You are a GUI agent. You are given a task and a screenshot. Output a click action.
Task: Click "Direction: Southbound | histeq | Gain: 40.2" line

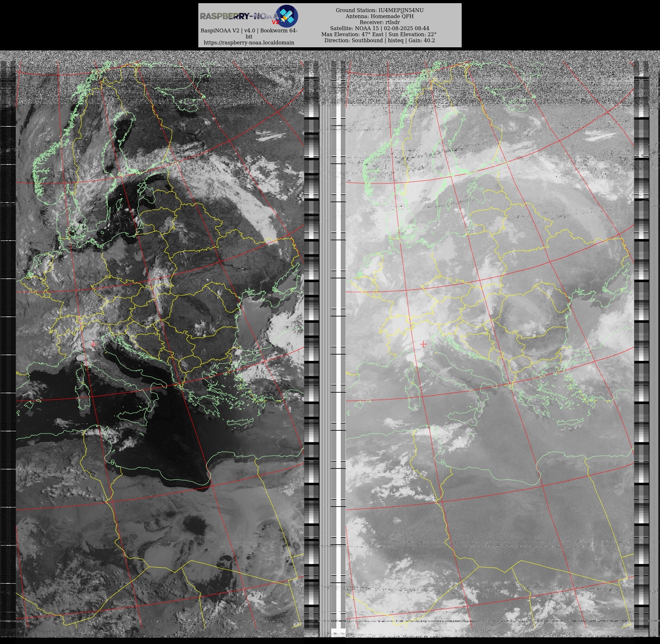379,40
